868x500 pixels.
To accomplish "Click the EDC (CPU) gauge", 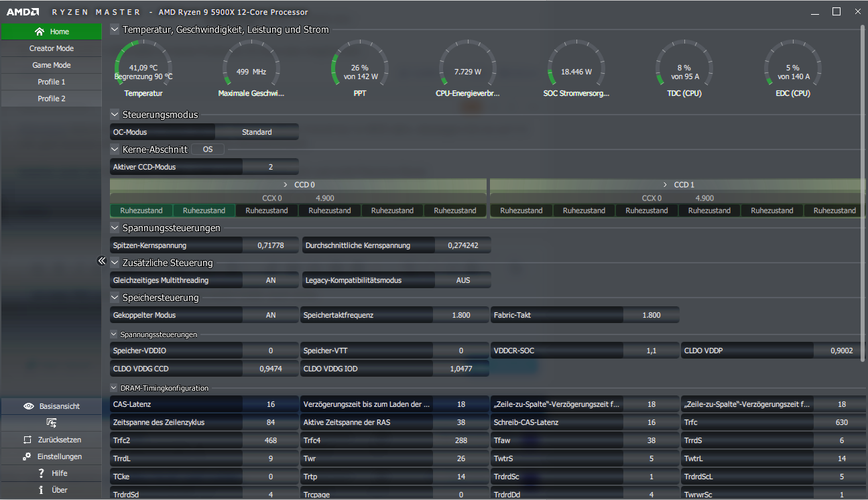I will pyautogui.click(x=793, y=69).
